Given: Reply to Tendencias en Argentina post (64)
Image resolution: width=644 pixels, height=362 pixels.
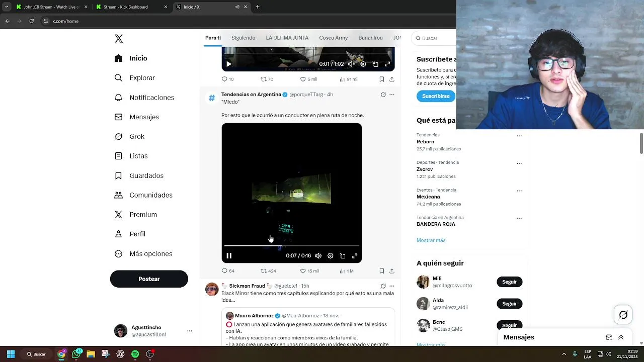Looking at the screenshot, I should point(228,271).
